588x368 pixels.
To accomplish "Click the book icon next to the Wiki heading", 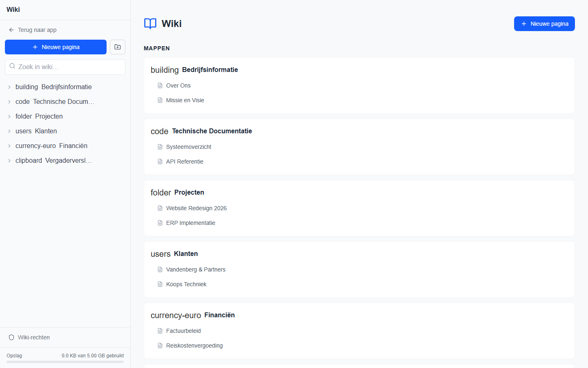I will [150, 24].
